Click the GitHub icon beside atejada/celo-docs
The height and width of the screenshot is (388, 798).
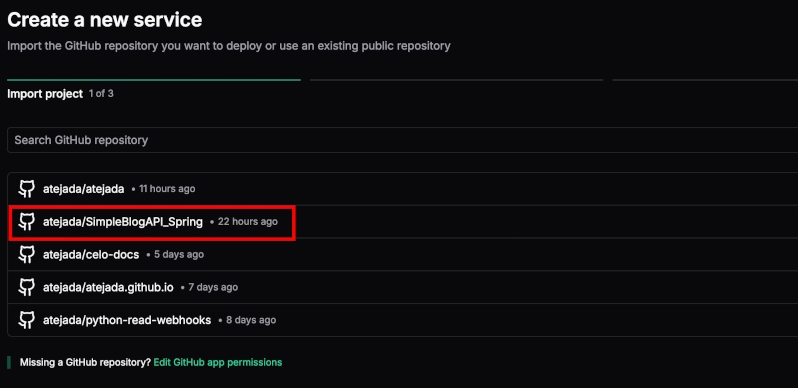pos(26,254)
